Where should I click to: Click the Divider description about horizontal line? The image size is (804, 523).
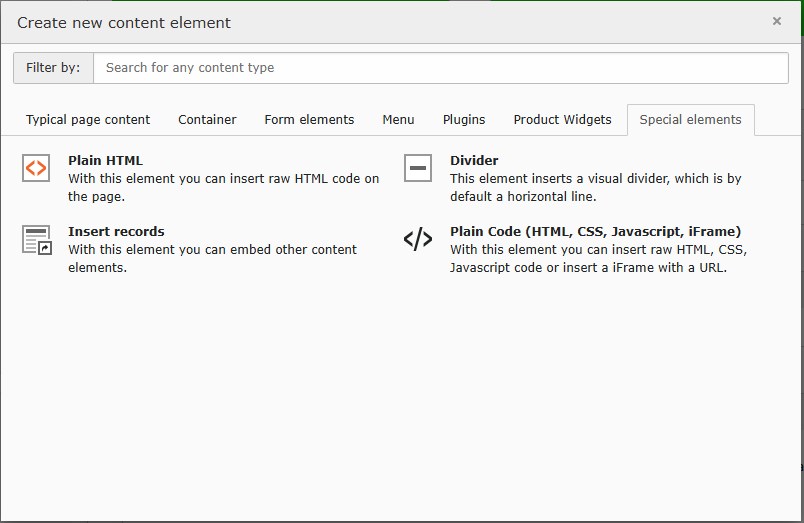[595, 188]
